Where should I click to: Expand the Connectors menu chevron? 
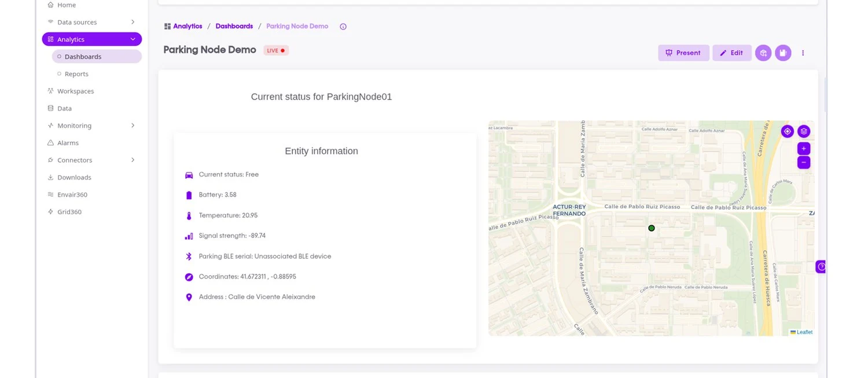pyautogui.click(x=133, y=160)
